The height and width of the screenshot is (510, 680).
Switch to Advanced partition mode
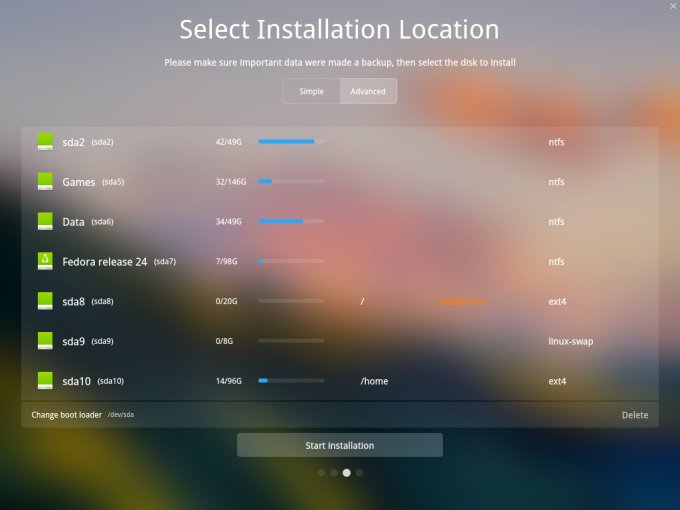point(368,91)
